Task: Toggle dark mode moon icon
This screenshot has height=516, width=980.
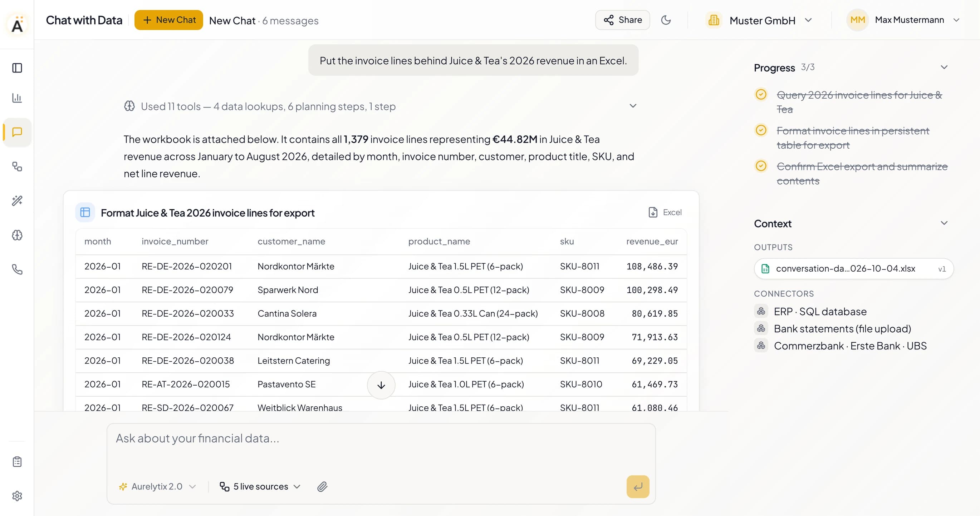Action: (666, 20)
